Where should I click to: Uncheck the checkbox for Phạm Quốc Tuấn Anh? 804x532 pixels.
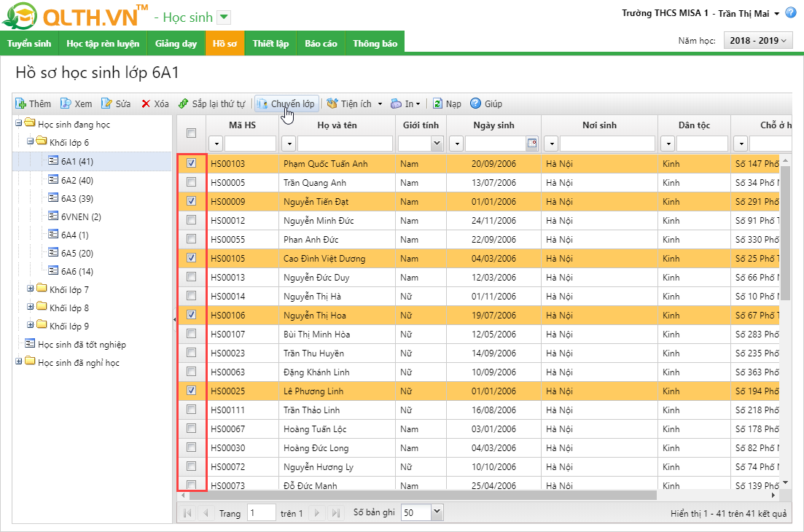(x=191, y=163)
